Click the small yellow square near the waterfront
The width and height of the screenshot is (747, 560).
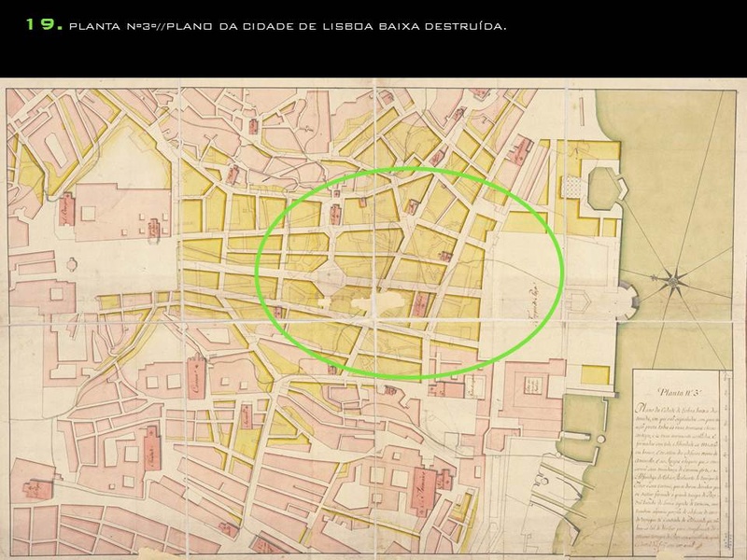tap(596, 375)
